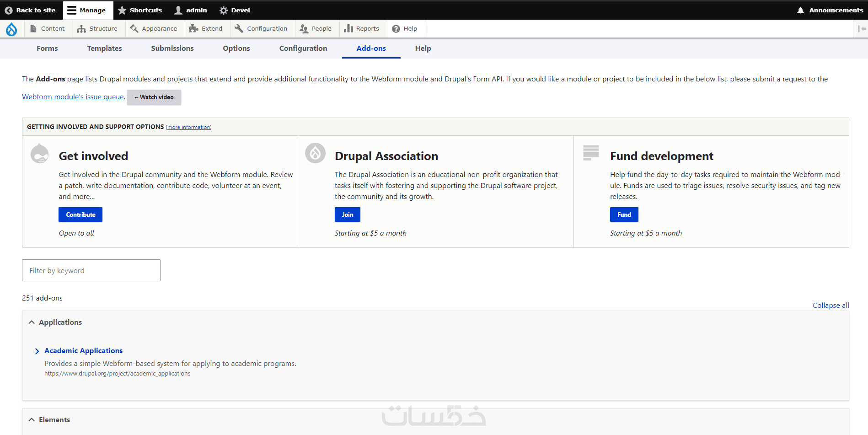Click the Back to site arrow icon
868x435 pixels.
9,10
